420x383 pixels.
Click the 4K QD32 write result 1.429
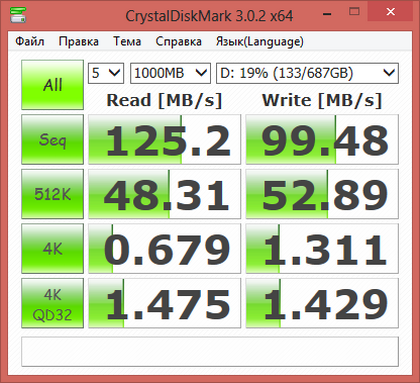pyautogui.click(x=322, y=303)
